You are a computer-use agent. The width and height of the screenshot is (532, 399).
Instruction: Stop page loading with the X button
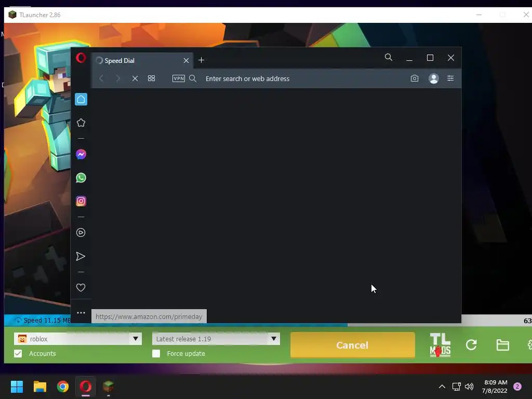click(x=135, y=79)
